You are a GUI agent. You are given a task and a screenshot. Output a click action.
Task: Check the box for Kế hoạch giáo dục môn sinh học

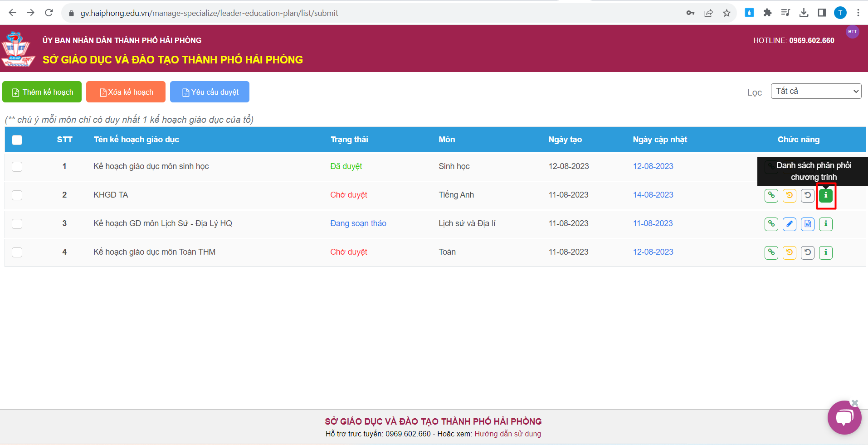tap(17, 167)
